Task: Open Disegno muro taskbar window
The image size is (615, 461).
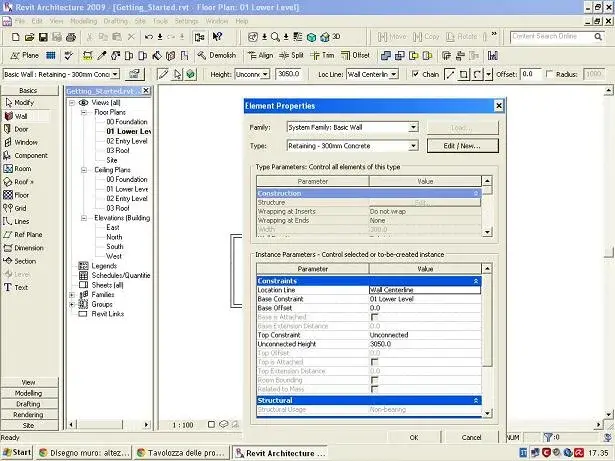Action: 84,453
